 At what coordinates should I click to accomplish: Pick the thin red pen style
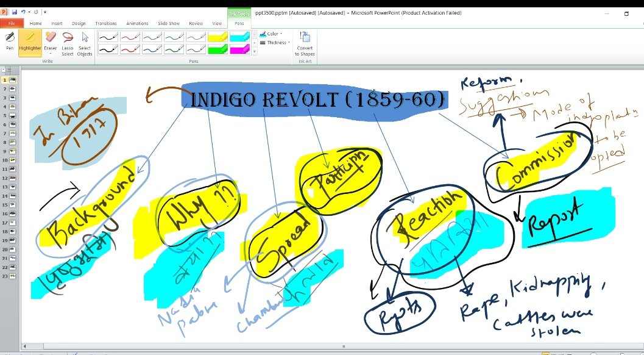130,37
